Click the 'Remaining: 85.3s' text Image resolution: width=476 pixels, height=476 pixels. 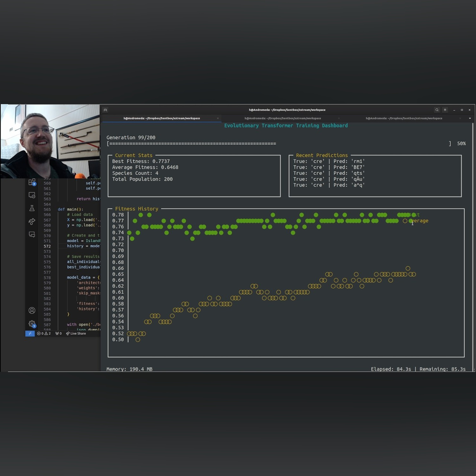pos(443,369)
